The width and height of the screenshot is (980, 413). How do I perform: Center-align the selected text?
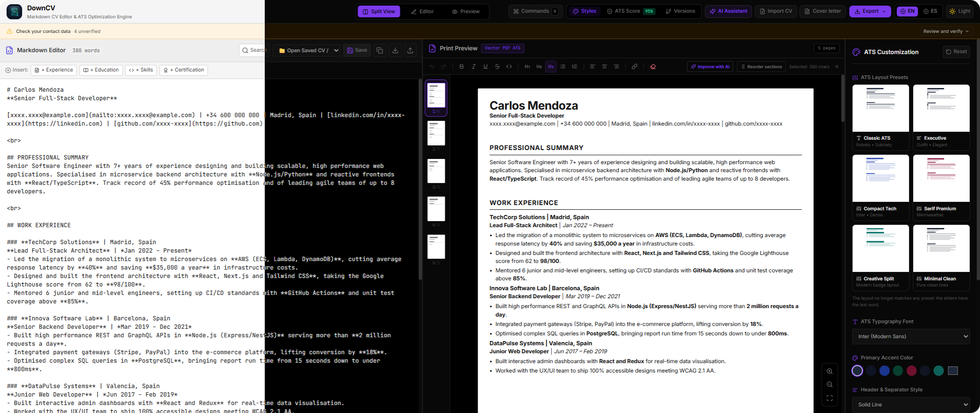click(604, 67)
